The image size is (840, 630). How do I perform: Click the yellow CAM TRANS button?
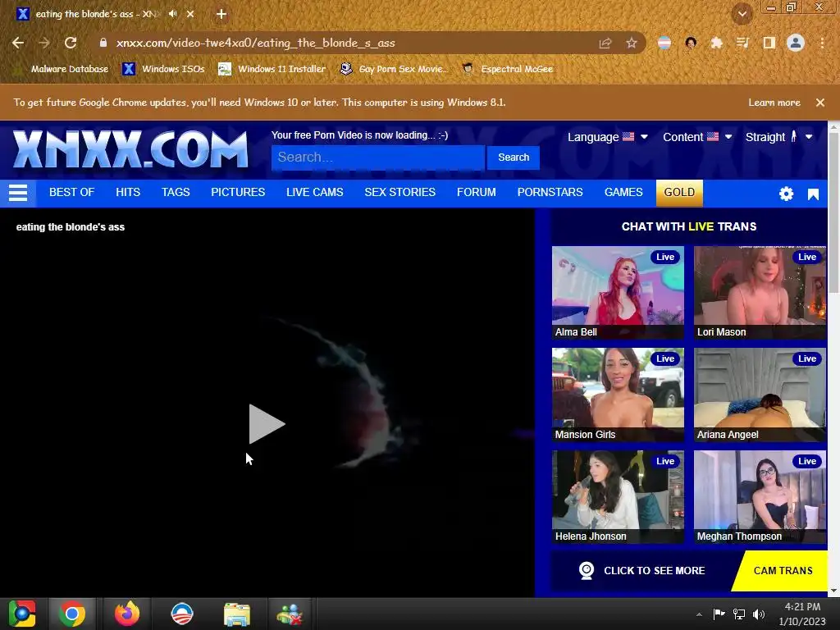point(783,571)
